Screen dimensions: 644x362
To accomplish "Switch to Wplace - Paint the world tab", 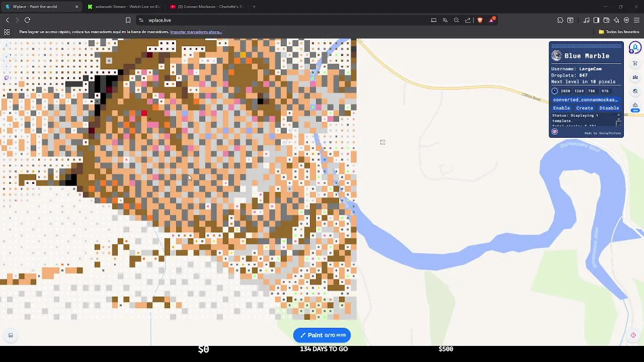I will pos(40,7).
